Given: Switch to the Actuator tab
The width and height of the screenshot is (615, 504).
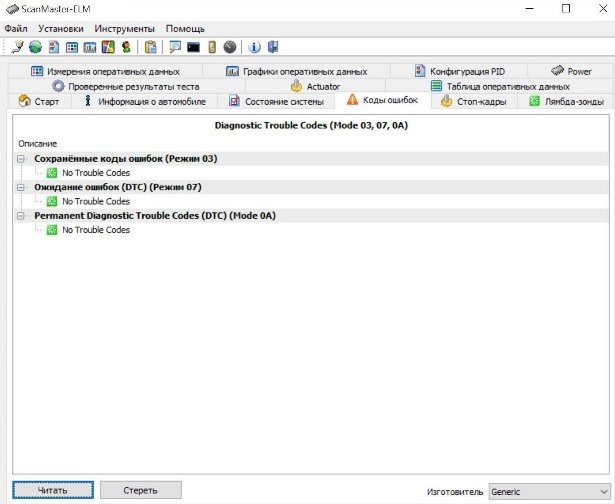Looking at the screenshot, I should click(x=315, y=86).
